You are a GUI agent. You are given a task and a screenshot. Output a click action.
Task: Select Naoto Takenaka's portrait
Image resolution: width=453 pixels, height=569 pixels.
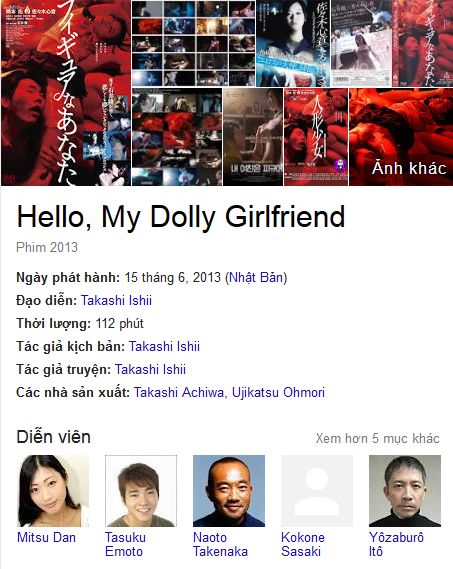pos(229,491)
